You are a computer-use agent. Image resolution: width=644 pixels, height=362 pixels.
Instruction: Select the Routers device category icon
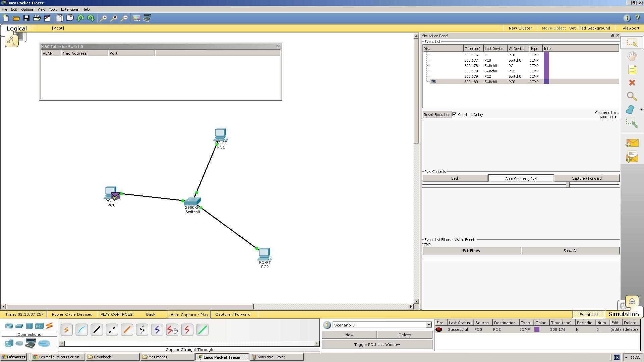(9, 326)
